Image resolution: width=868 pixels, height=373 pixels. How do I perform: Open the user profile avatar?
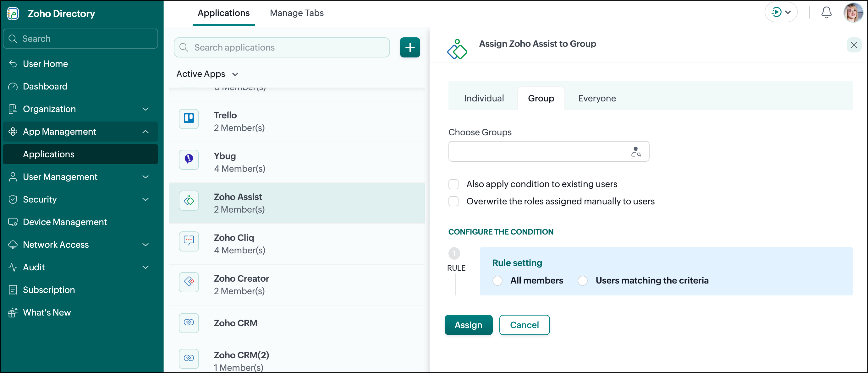point(853,13)
